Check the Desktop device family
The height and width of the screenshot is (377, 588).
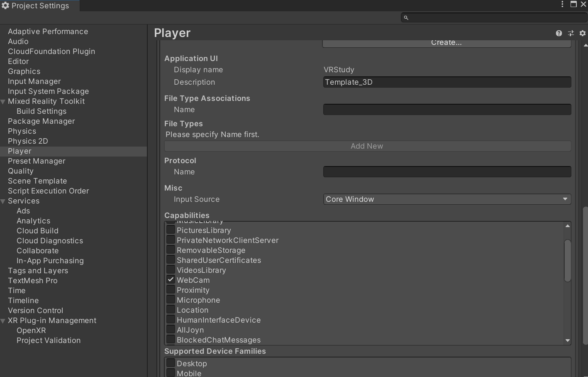tap(171, 363)
